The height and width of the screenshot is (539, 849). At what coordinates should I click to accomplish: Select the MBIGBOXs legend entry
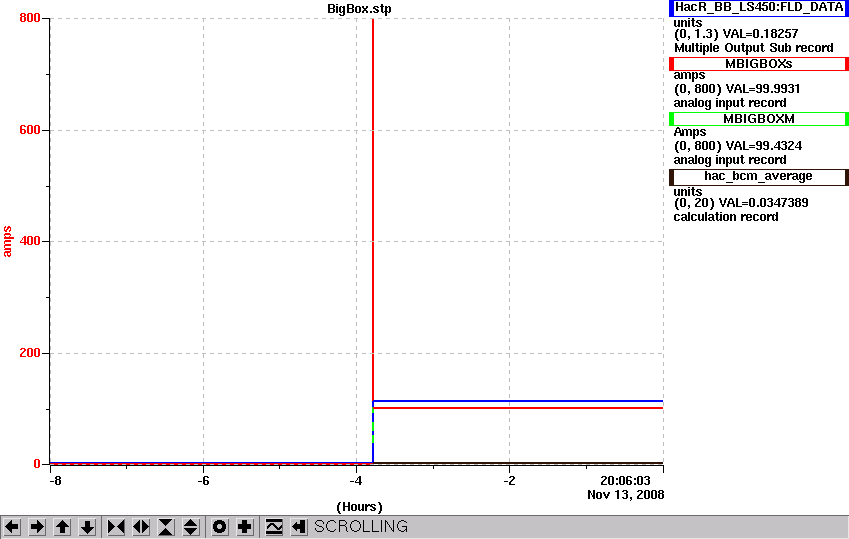759,64
